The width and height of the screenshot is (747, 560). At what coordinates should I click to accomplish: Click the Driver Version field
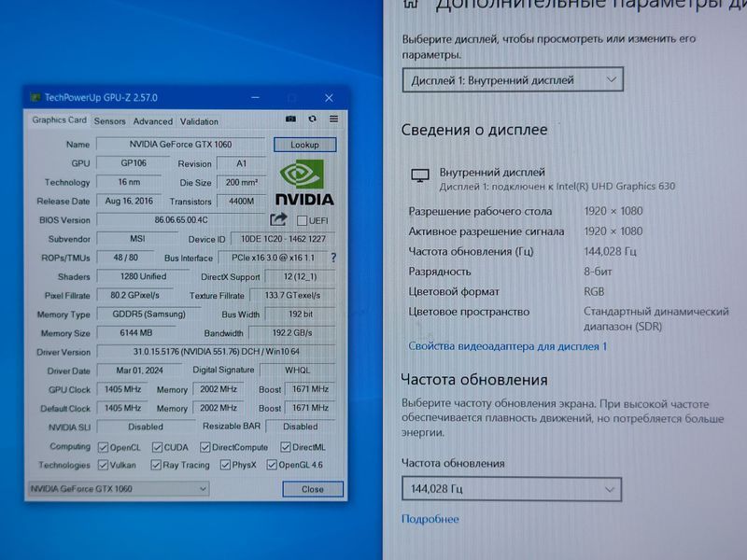coord(217,352)
